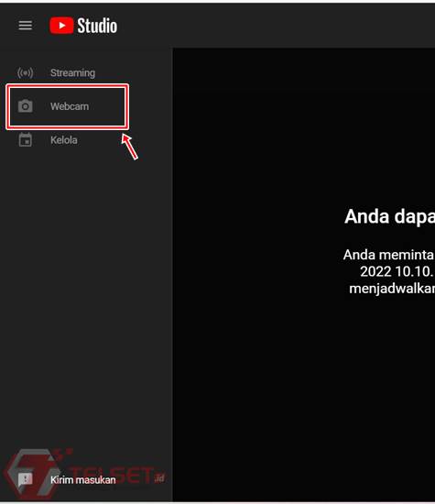Click the 'Anda dapa' heading text

point(389,216)
